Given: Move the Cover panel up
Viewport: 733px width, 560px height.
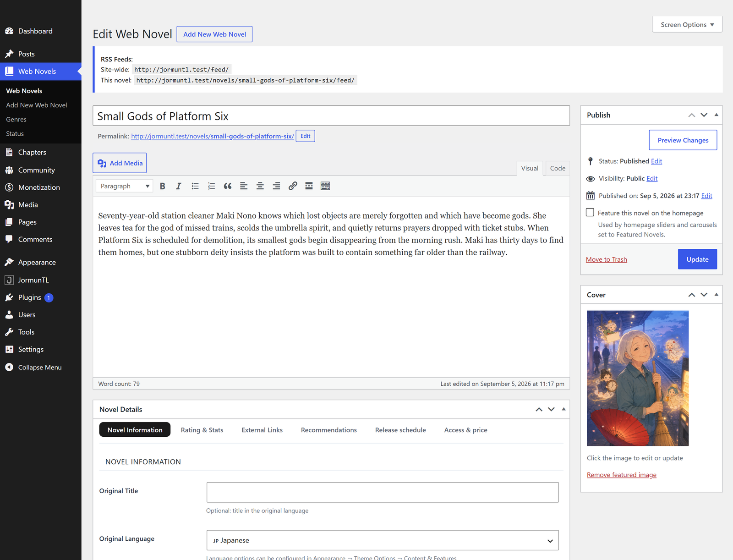Looking at the screenshot, I should (x=692, y=295).
